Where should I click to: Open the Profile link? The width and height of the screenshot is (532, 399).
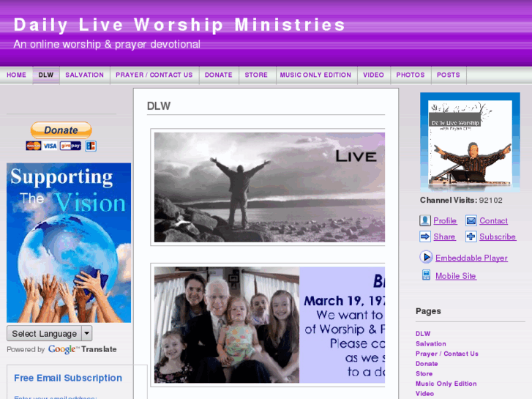coord(445,220)
